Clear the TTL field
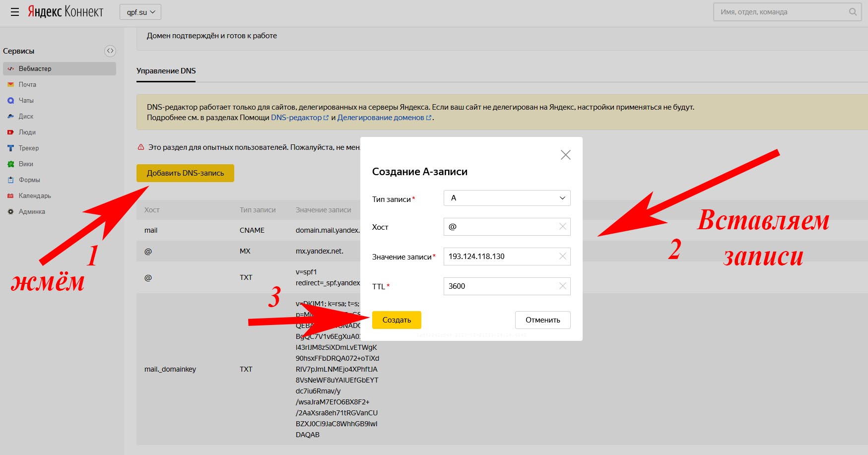This screenshot has height=455, width=868. click(x=562, y=286)
